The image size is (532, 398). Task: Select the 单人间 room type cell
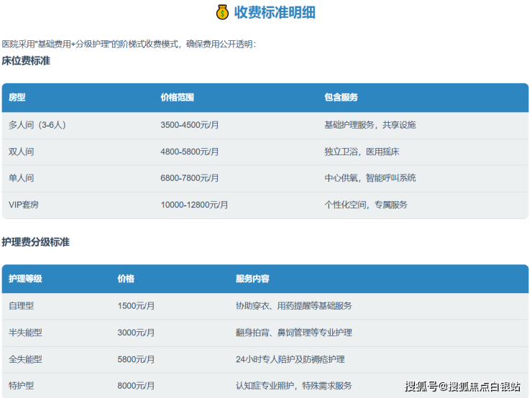click(x=21, y=178)
